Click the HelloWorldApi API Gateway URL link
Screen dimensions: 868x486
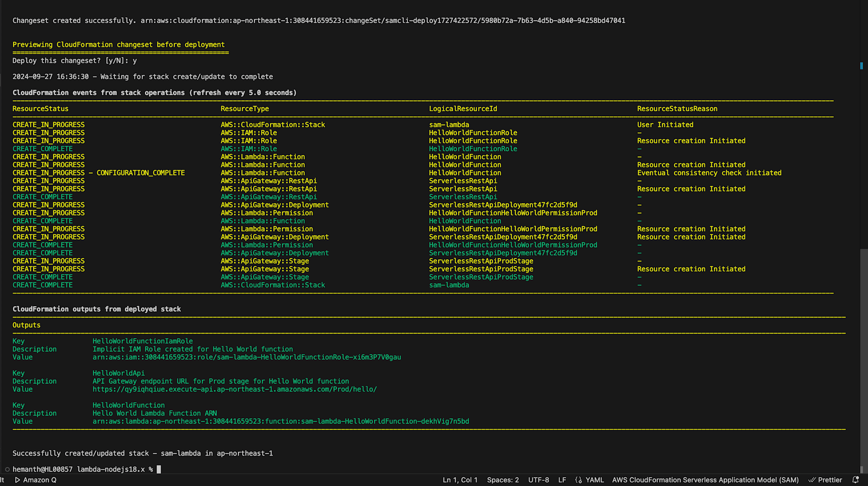(x=233, y=390)
